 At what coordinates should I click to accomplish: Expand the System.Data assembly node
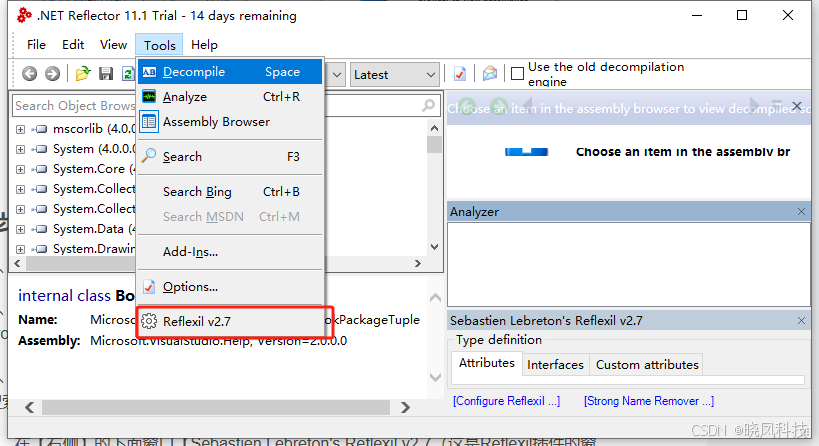[x=20, y=229]
